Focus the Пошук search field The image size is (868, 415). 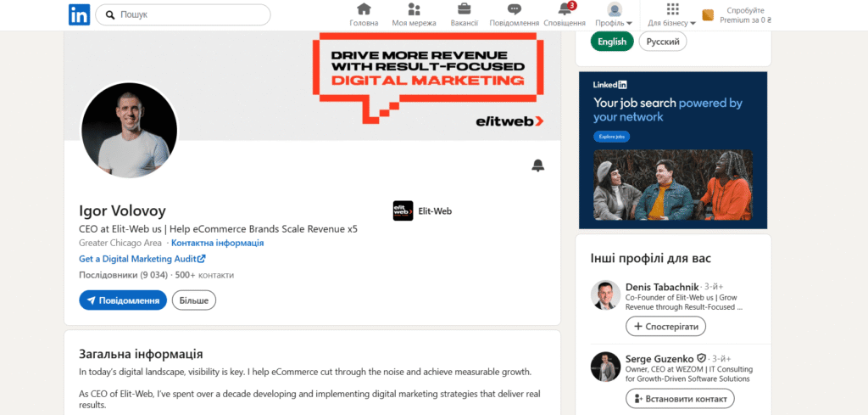point(183,15)
